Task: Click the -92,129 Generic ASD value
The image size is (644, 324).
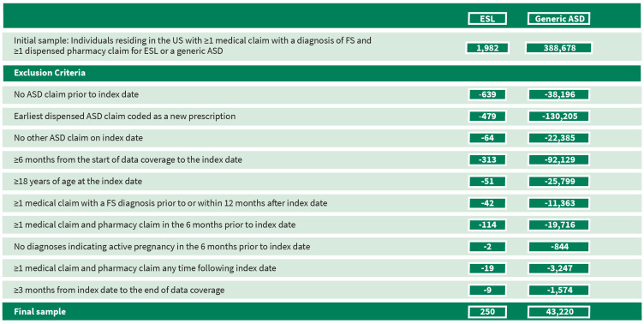Action: coord(558,159)
